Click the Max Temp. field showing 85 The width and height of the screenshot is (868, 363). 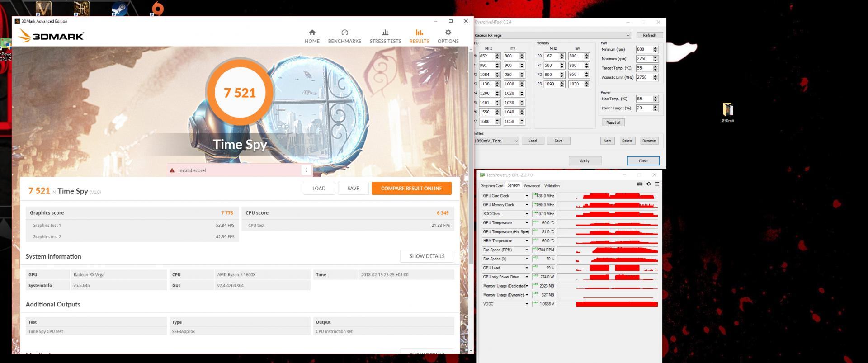644,99
